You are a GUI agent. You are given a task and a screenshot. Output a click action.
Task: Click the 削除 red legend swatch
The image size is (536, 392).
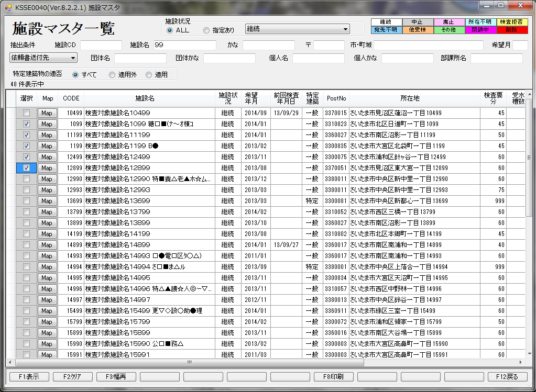pos(512,30)
